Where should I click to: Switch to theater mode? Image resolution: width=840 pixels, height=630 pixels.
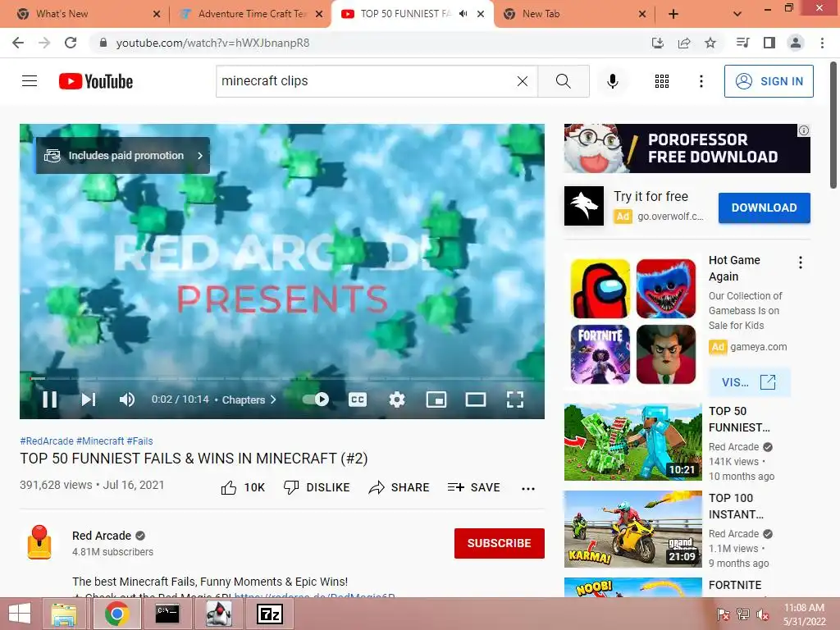click(x=475, y=399)
